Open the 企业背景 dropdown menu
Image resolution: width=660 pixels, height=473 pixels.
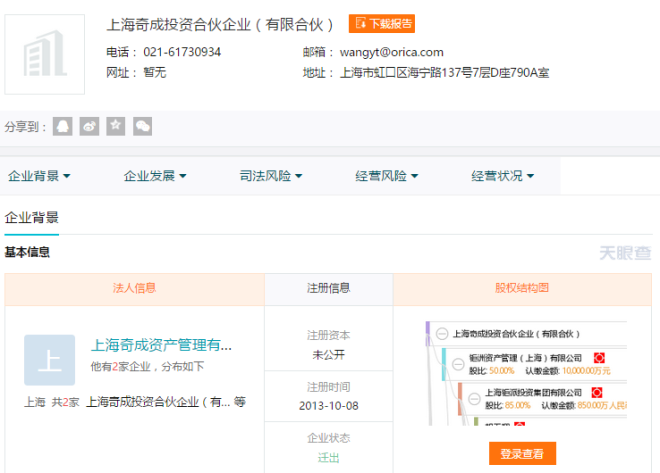click(x=39, y=176)
